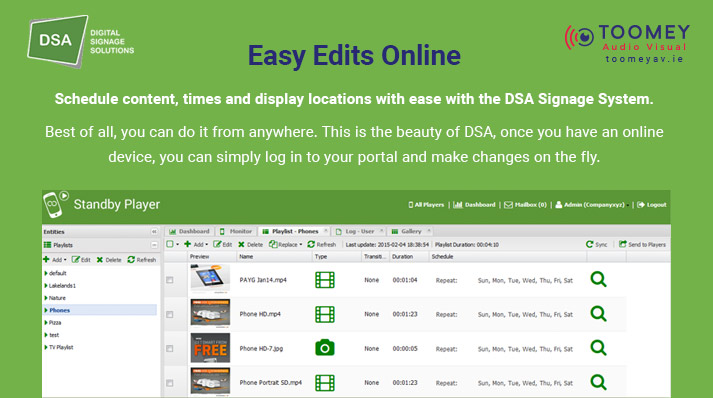This screenshot has height=398, width=713.
Task: Edit selected playlist in Entities sidebar
Action: [x=81, y=260]
